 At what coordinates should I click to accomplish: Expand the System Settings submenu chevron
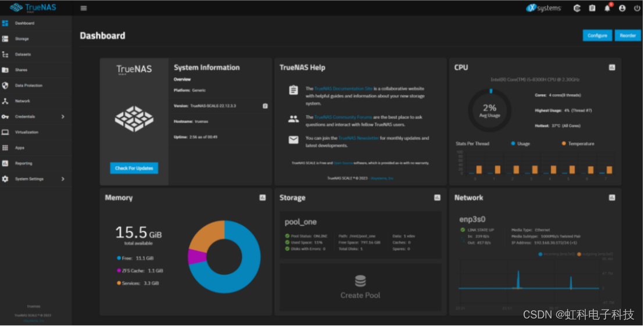coord(63,179)
